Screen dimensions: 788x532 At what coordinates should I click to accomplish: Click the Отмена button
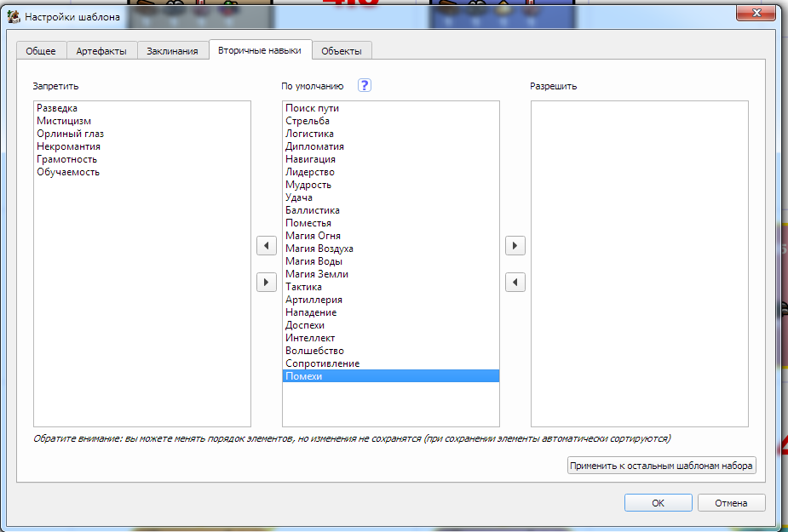click(731, 503)
